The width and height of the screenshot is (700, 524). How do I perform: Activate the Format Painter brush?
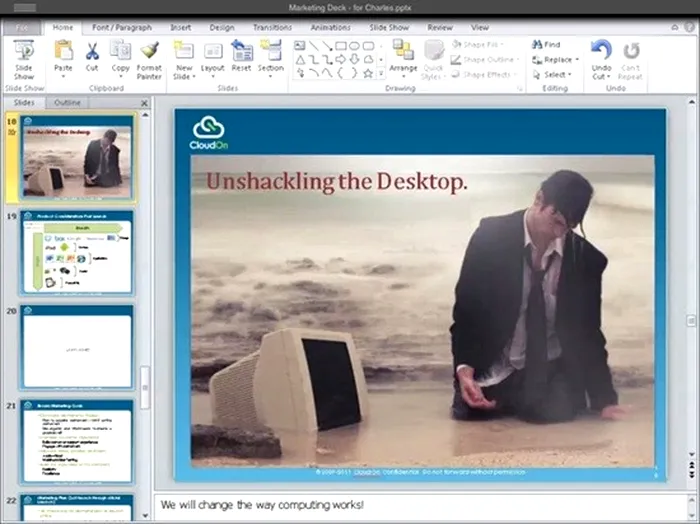149,52
